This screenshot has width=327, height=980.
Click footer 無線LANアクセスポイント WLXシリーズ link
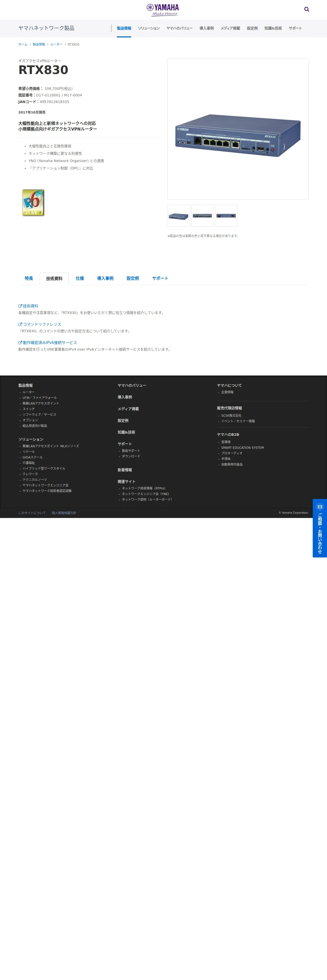(x=51, y=446)
